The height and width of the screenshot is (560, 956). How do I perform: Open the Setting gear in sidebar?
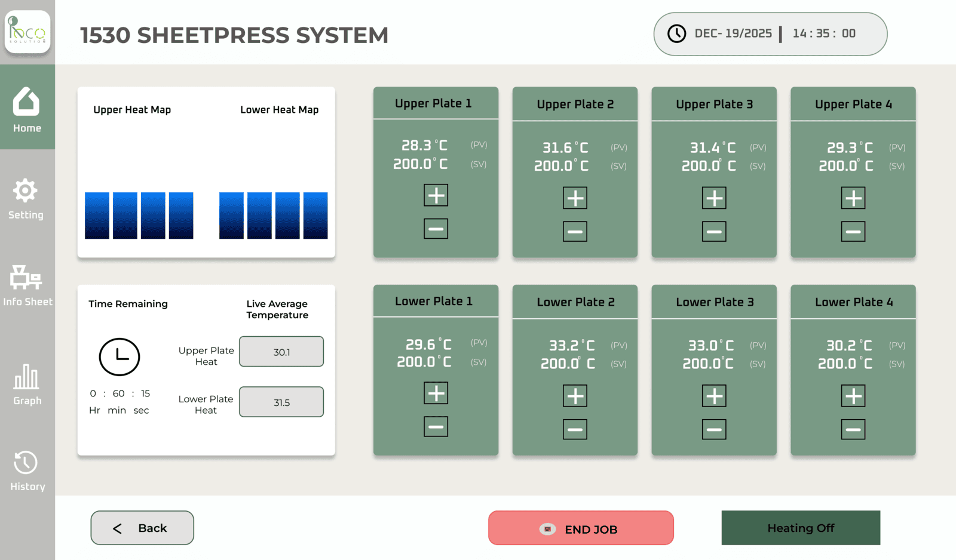point(26,198)
